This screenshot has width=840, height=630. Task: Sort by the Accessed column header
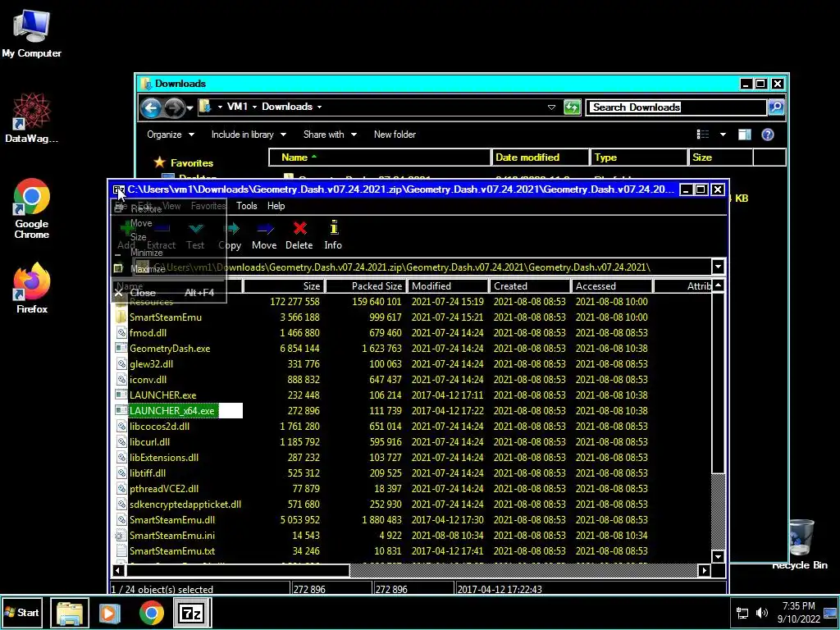pyautogui.click(x=611, y=286)
